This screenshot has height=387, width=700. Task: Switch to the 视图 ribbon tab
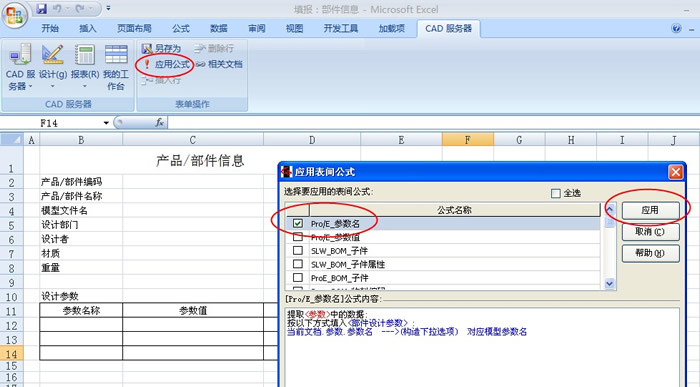pyautogui.click(x=295, y=29)
